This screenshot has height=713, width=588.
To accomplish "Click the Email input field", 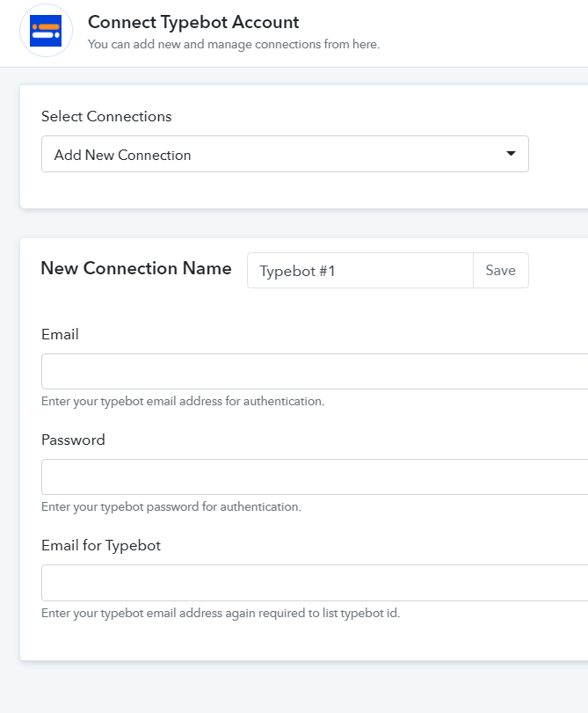I will (x=315, y=372).
